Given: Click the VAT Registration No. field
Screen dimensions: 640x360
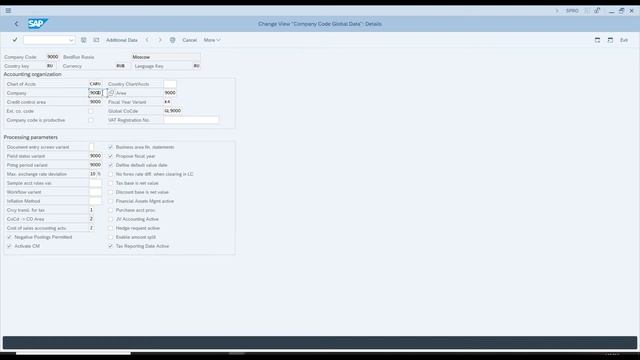Looking at the screenshot, I should [x=191, y=120].
